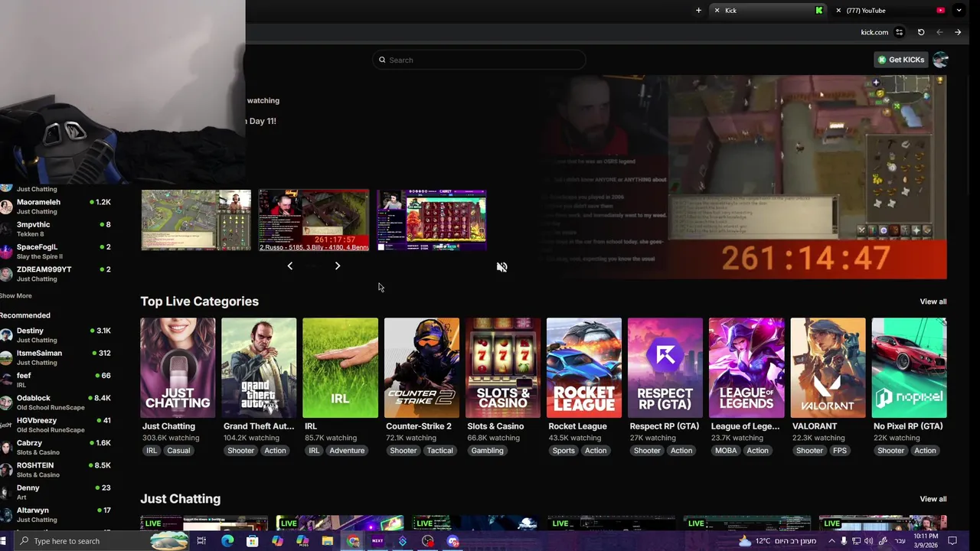Open the Rocket League category card

tap(584, 368)
